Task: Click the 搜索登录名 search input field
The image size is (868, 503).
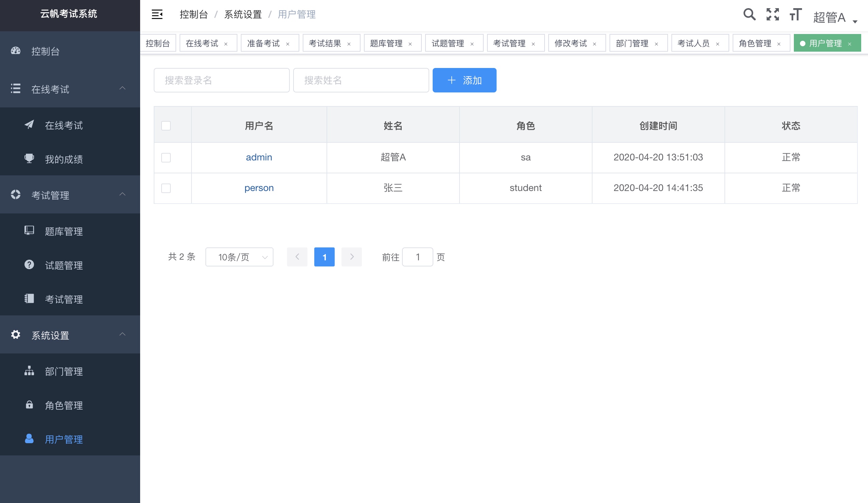Action: click(x=221, y=80)
